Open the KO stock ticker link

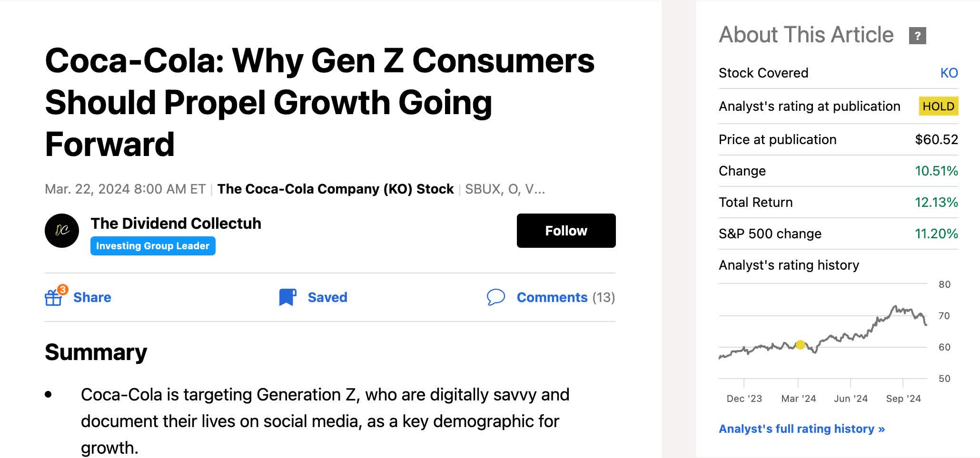(949, 73)
